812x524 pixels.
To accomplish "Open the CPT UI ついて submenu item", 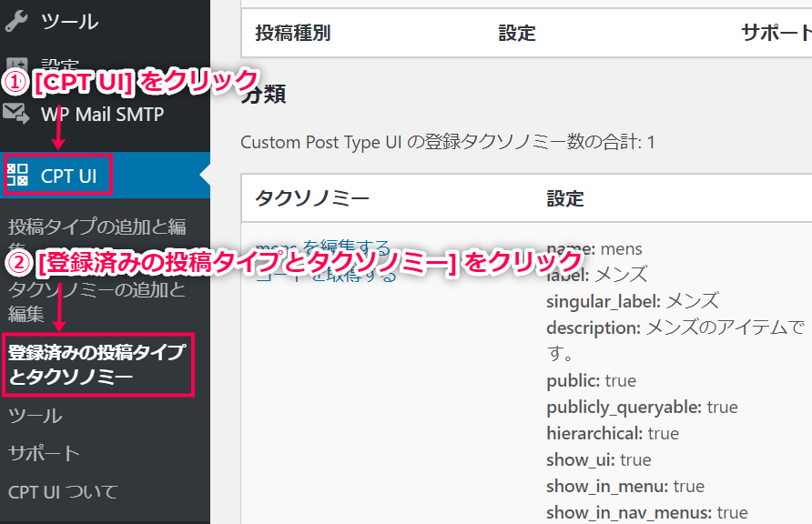I will point(63,492).
